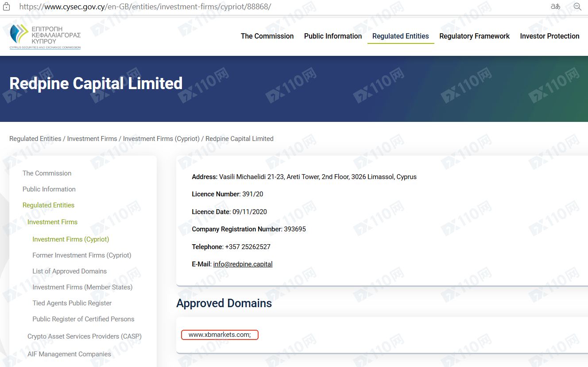
Task: Click Investment Firms (Cypriot) breadcrumb link
Action: (x=161, y=139)
